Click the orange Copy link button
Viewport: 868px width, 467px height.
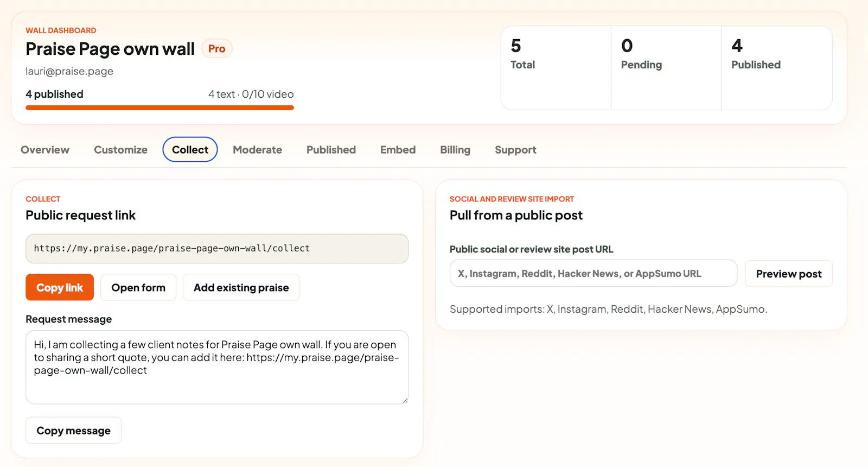[x=60, y=287]
